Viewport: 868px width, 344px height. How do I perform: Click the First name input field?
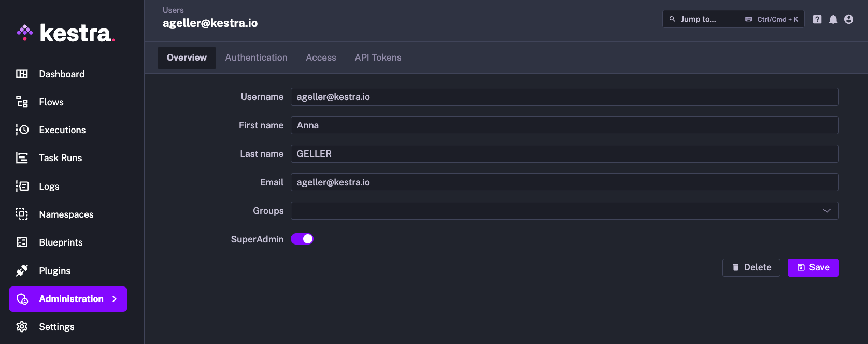564,125
